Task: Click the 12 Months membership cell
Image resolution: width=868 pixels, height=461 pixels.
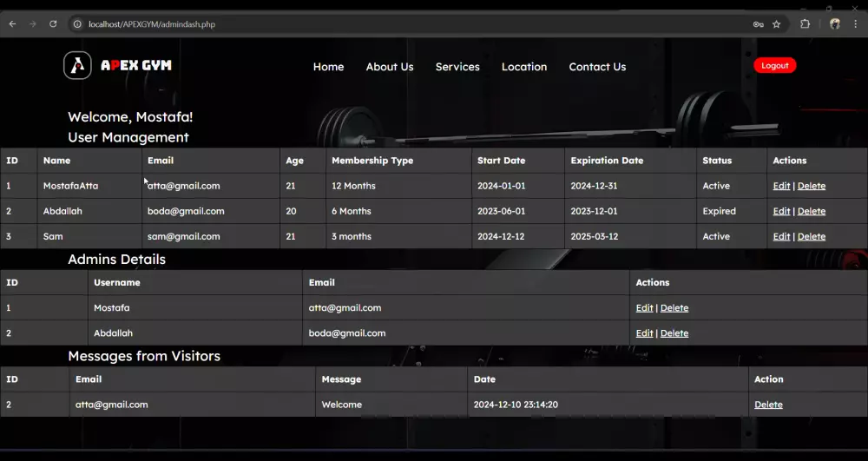Action: (398, 186)
